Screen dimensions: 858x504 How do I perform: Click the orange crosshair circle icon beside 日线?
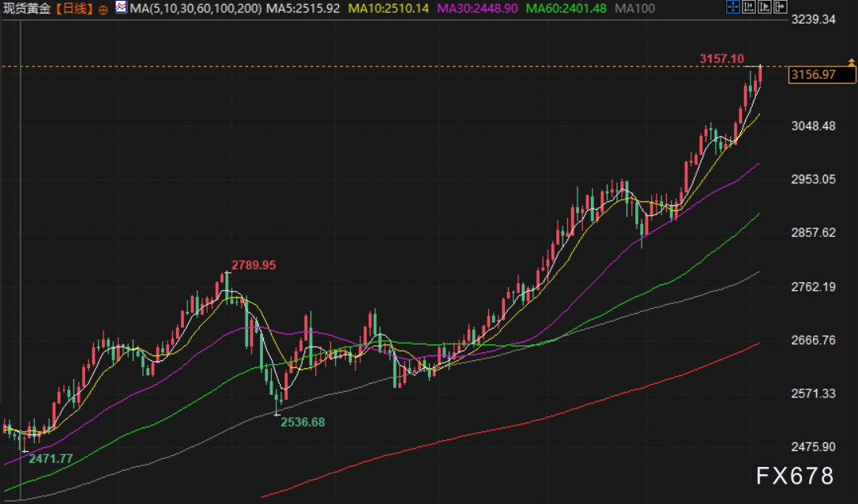click(x=103, y=9)
